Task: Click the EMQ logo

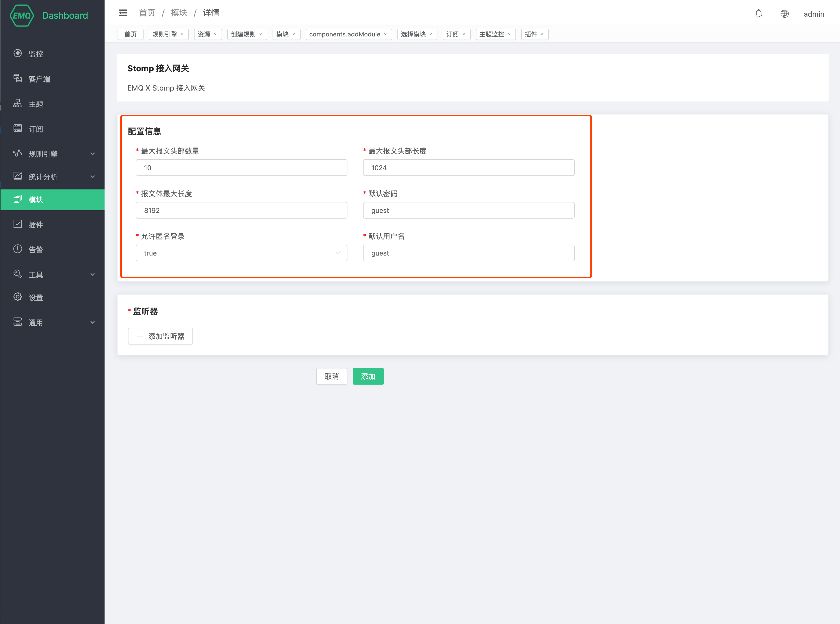Action: coord(22,16)
